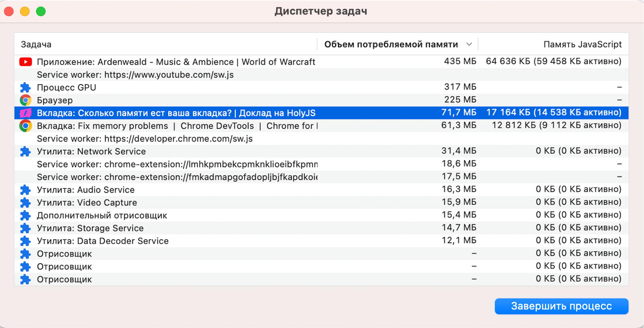Select Вкладка: Fix memory problems row
Viewport: 644px width, 328px height.
point(321,126)
